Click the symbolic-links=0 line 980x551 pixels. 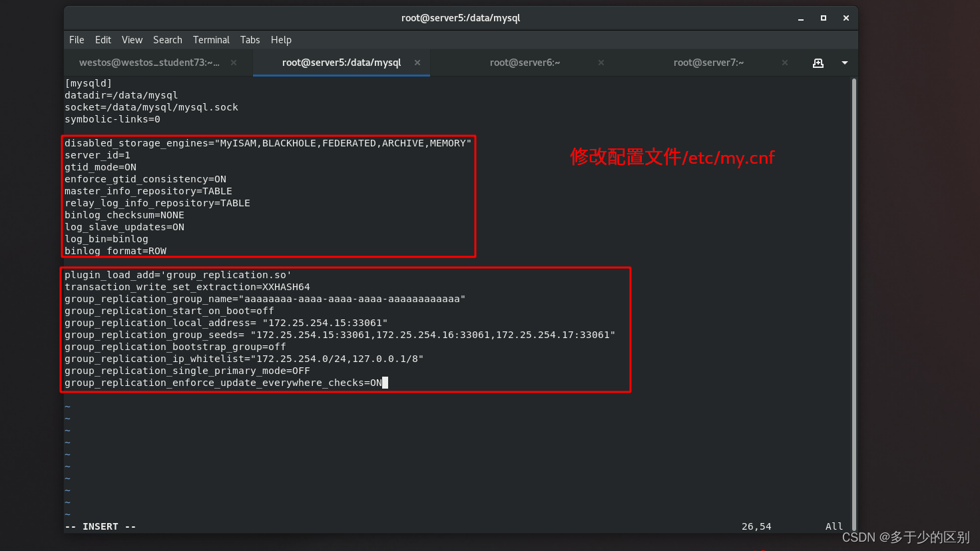click(113, 119)
